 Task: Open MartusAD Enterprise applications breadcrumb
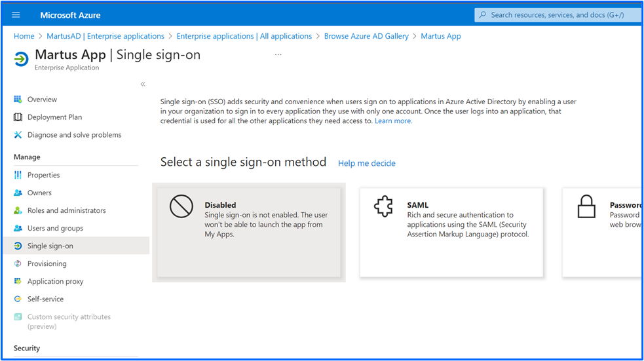(105, 36)
